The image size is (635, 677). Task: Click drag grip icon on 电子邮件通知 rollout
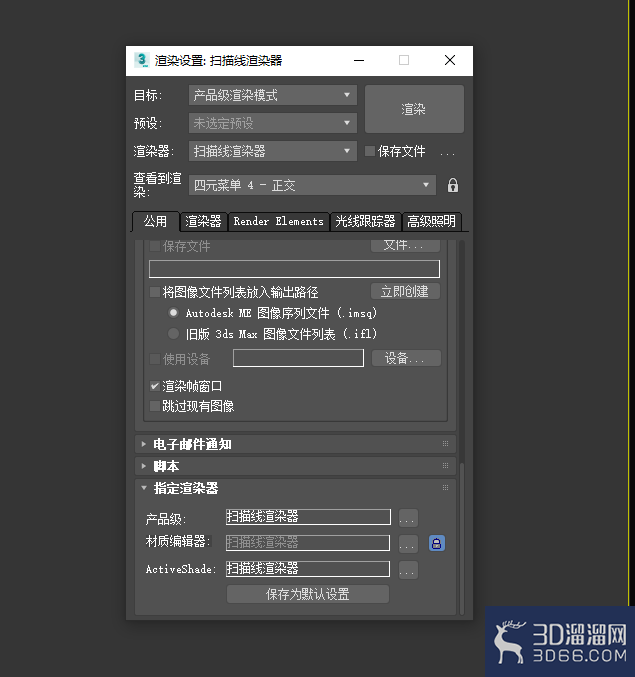(x=445, y=443)
